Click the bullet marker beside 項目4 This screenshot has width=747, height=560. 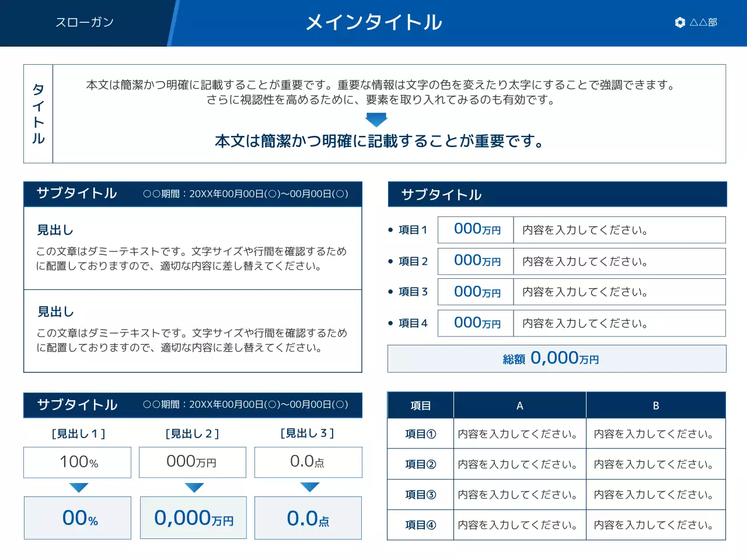pyautogui.click(x=392, y=323)
